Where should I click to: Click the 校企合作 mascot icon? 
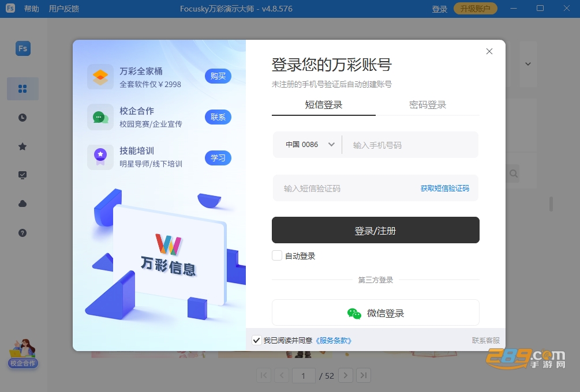point(23,353)
